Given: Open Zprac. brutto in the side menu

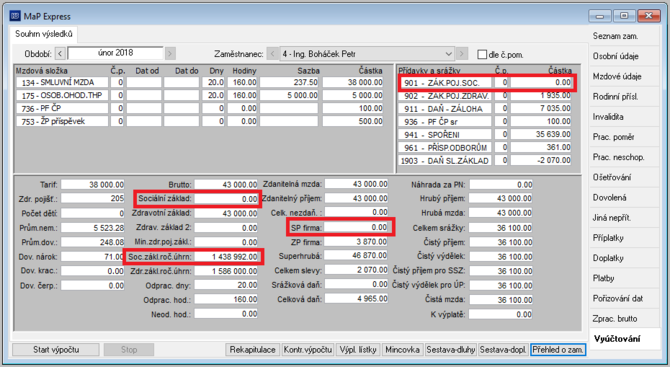Looking at the screenshot, I should coord(624,319).
